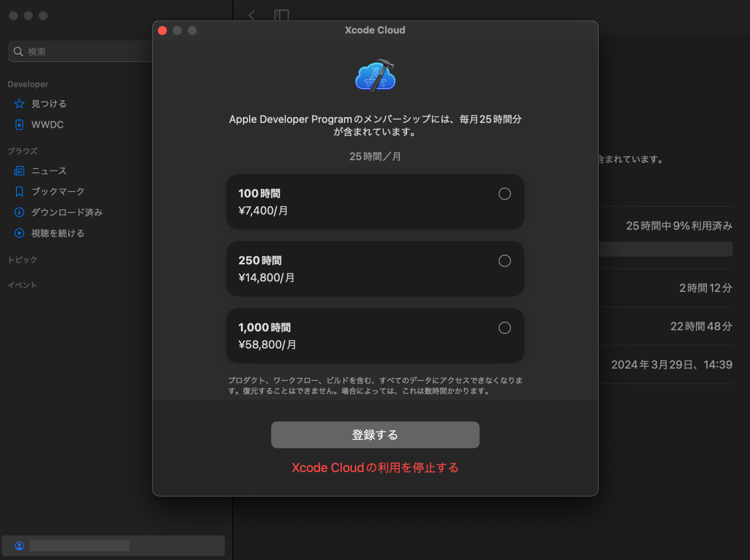The height and width of the screenshot is (560, 750).
Task: Click the 100時間 ¥7,400/月 plan card
Action: pos(375,202)
